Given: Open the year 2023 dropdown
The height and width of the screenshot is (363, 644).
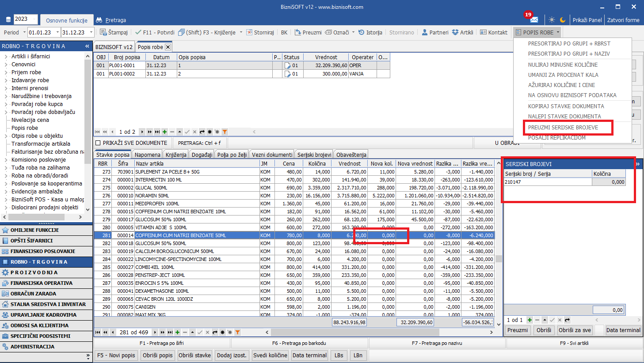Looking at the screenshot, I should coord(34,19).
